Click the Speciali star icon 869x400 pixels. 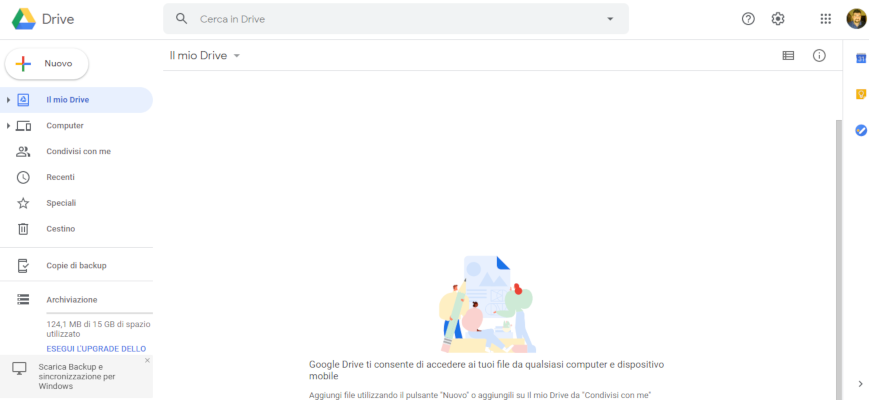coord(23,203)
